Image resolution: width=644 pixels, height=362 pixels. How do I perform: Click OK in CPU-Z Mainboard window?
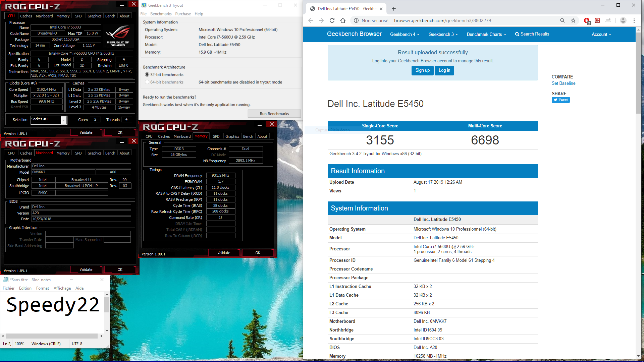point(120,269)
